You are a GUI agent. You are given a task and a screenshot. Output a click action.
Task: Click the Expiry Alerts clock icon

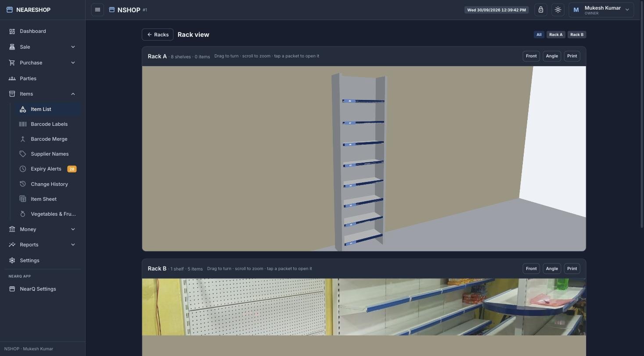coord(23,169)
